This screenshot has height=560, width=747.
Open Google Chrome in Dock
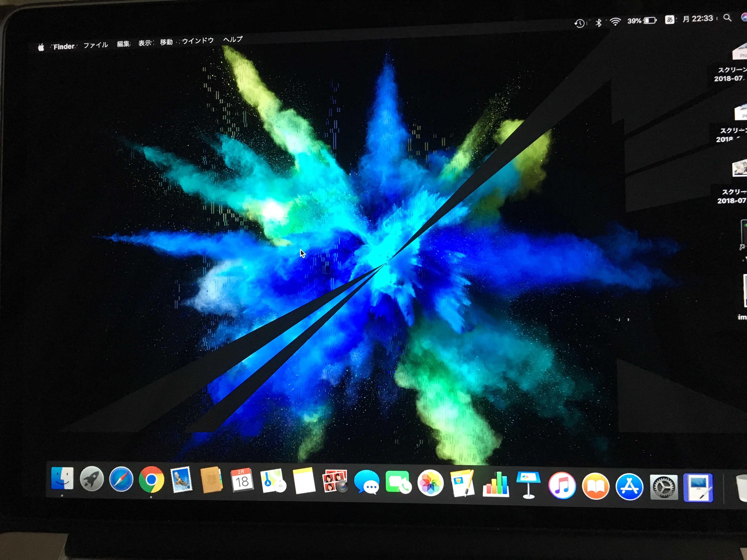pyautogui.click(x=151, y=480)
